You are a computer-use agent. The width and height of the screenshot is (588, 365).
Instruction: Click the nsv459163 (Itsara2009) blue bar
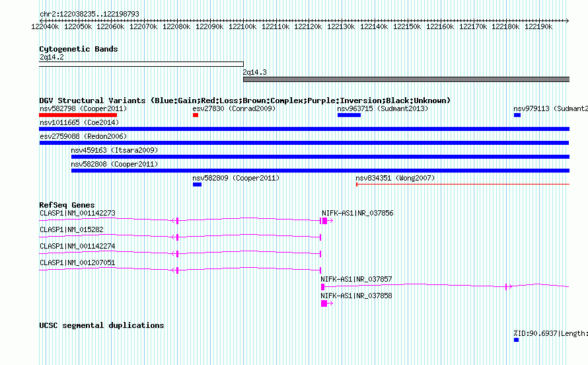[x=320, y=157]
